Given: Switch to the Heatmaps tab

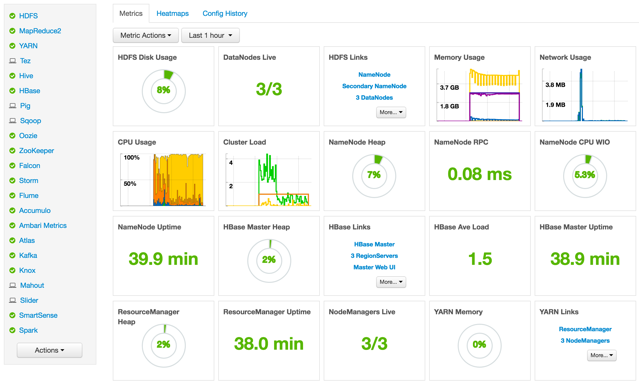Looking at the screenshot, I should pyautogui.click(x=172, y=13).
